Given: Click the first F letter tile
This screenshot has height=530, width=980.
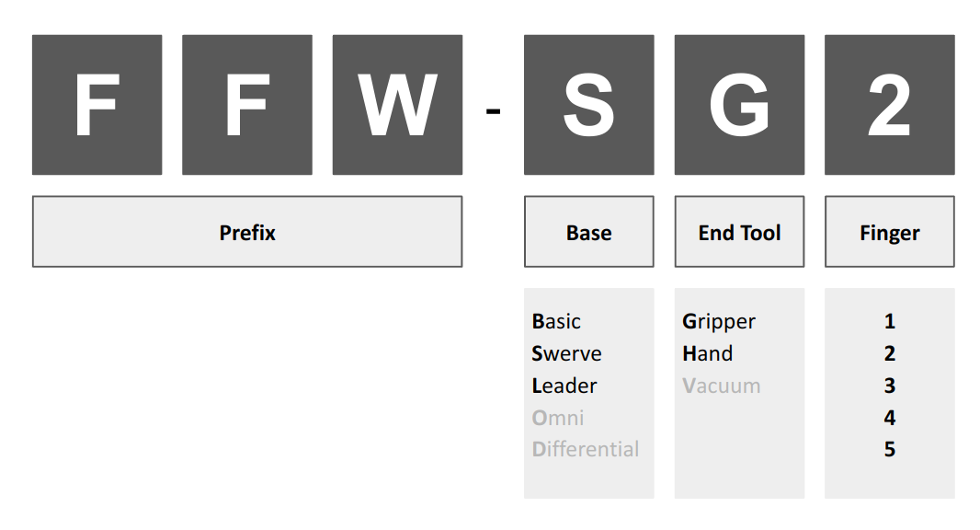Looking at the screenshot, I should [97, 105].
